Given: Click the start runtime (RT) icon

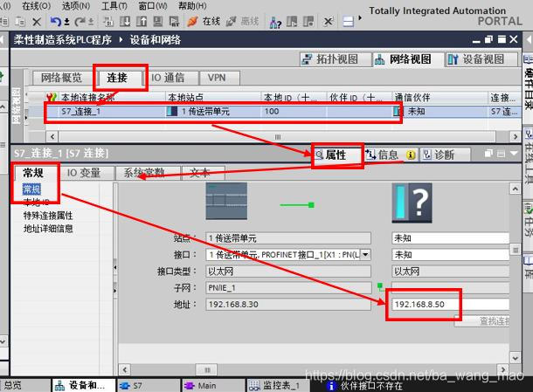Looking at the screenshot, I should coord(174,22).
